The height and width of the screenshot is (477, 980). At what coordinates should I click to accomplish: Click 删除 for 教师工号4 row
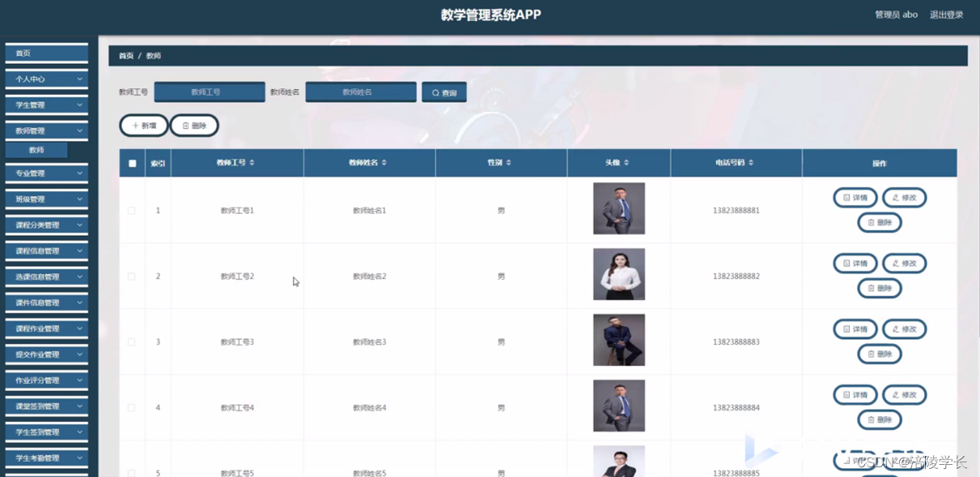880,420
